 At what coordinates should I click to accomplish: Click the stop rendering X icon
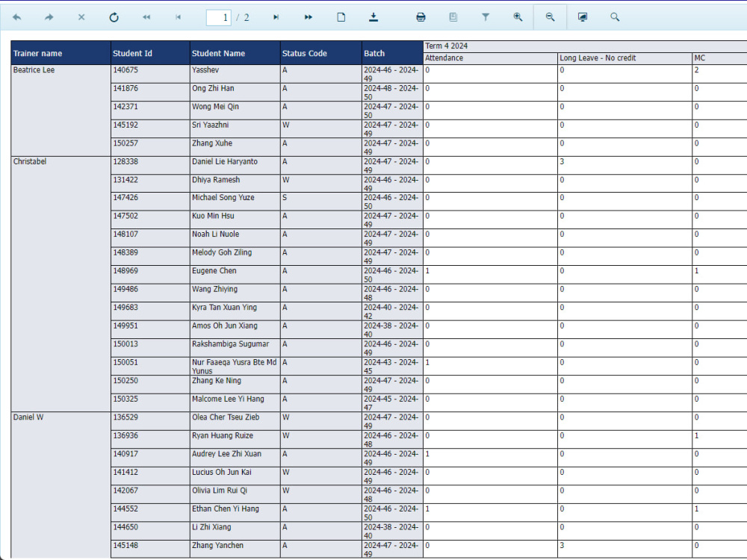point(81,17)
